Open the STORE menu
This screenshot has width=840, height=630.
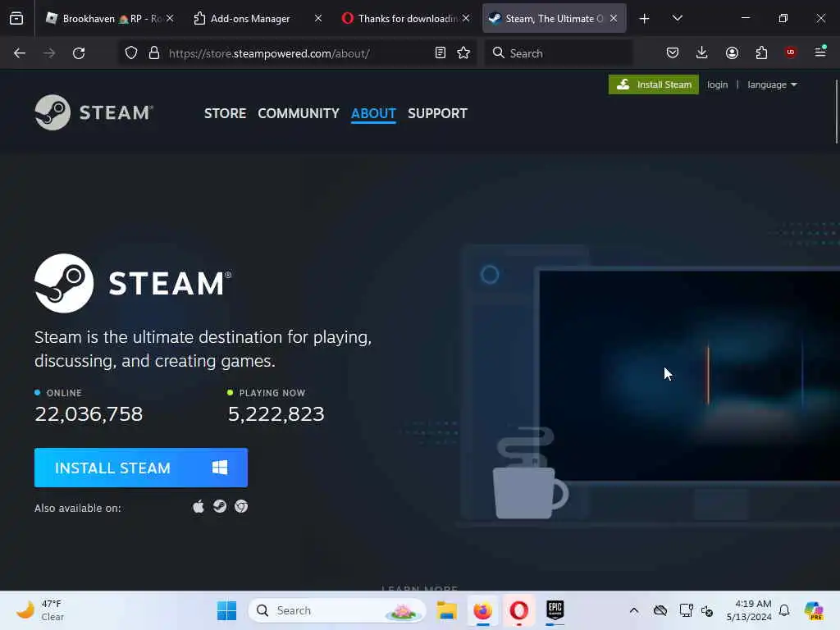coord(225,113)
